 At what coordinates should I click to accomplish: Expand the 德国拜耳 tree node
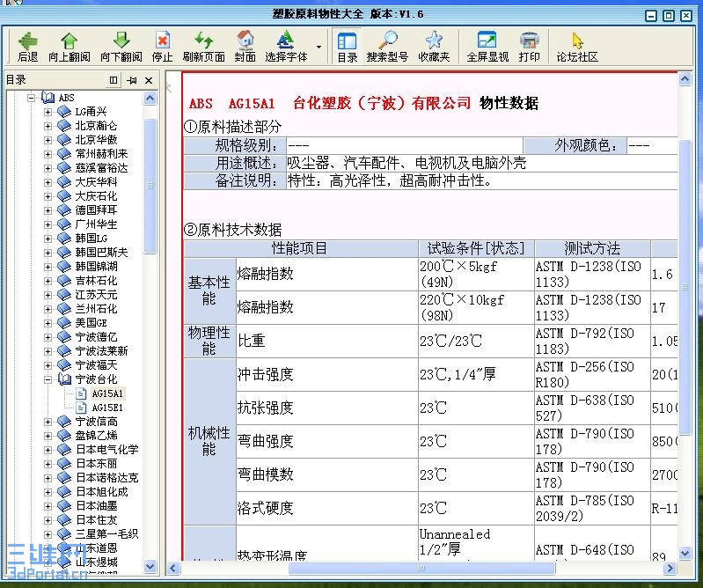(x=48, y=209)
